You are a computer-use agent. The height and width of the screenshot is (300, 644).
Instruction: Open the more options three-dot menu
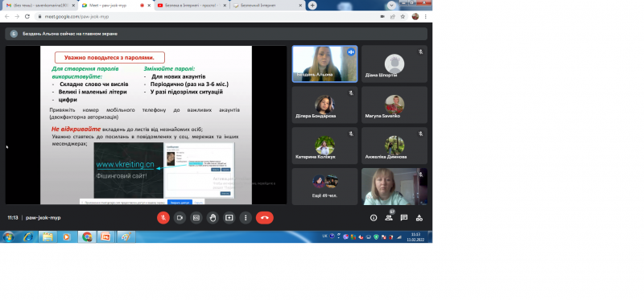246,218
